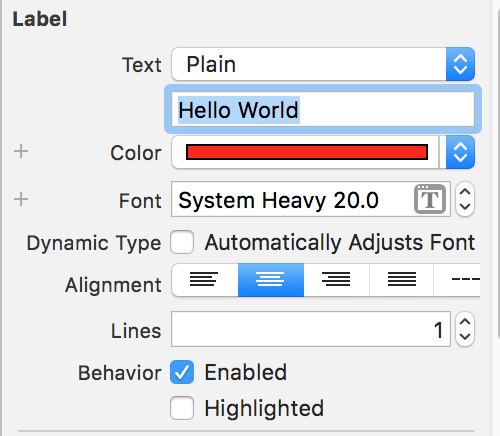Add variation for Font with plus
The height and width of the screenshot is (436, 500).
point(21,199)
